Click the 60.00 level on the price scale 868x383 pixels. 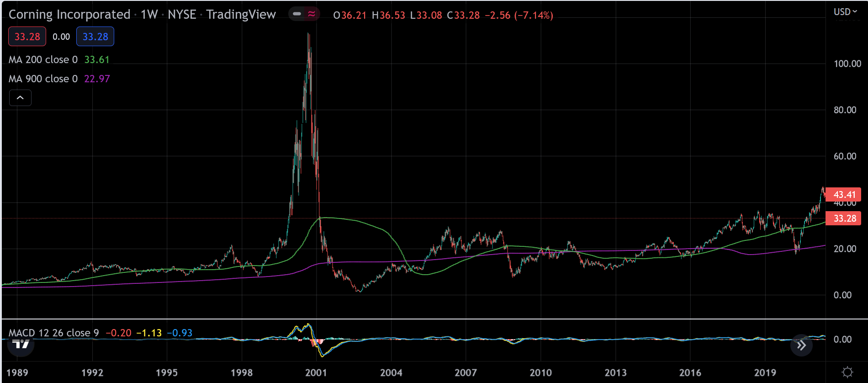(845, 156)
